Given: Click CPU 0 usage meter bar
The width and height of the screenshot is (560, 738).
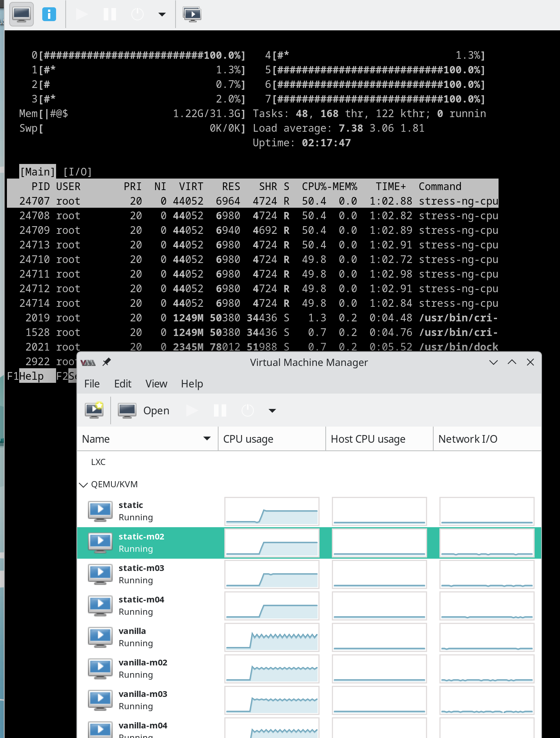Looking at the screenshot, I should tap(138, 55).
